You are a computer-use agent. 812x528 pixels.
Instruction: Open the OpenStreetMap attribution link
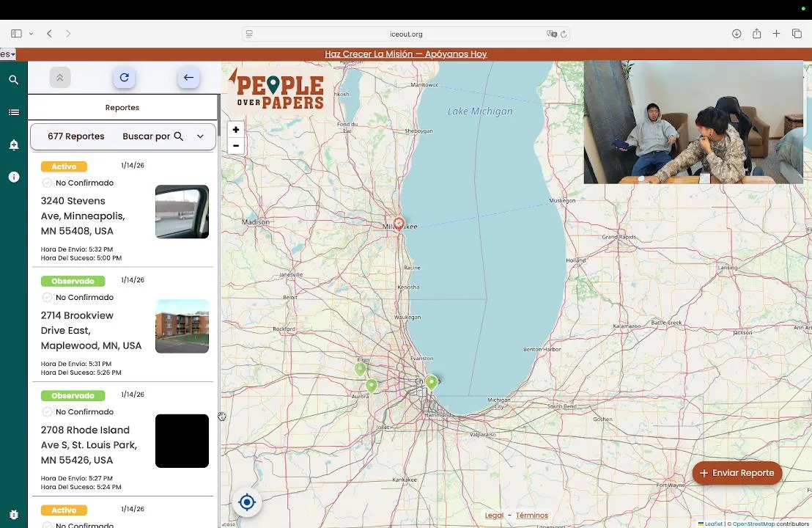point(753,524)
